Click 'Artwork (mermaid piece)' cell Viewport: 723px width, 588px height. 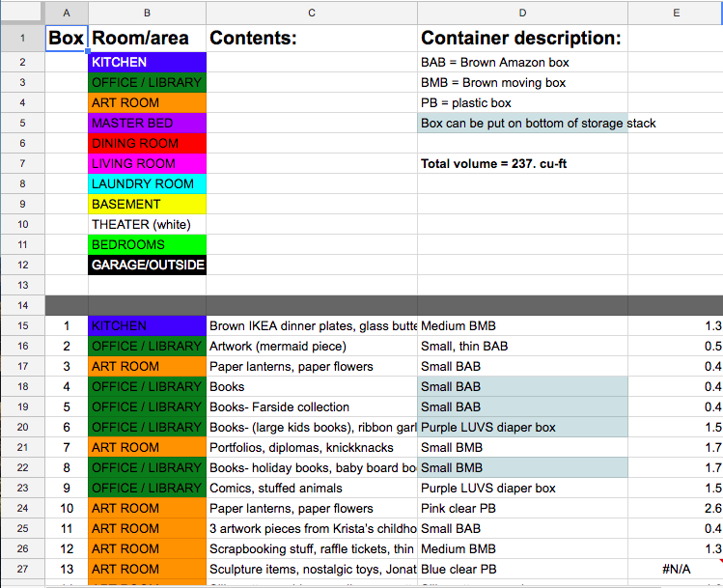[312, 347]
